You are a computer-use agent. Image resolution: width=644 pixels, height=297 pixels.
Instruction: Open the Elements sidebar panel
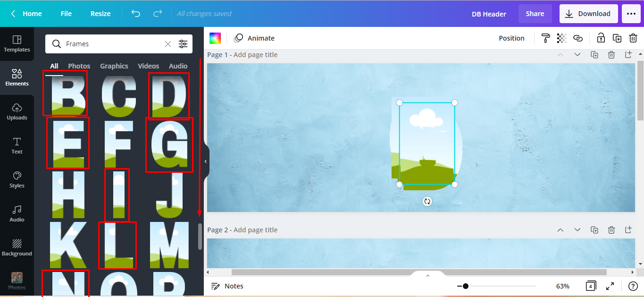click(17, 78)
